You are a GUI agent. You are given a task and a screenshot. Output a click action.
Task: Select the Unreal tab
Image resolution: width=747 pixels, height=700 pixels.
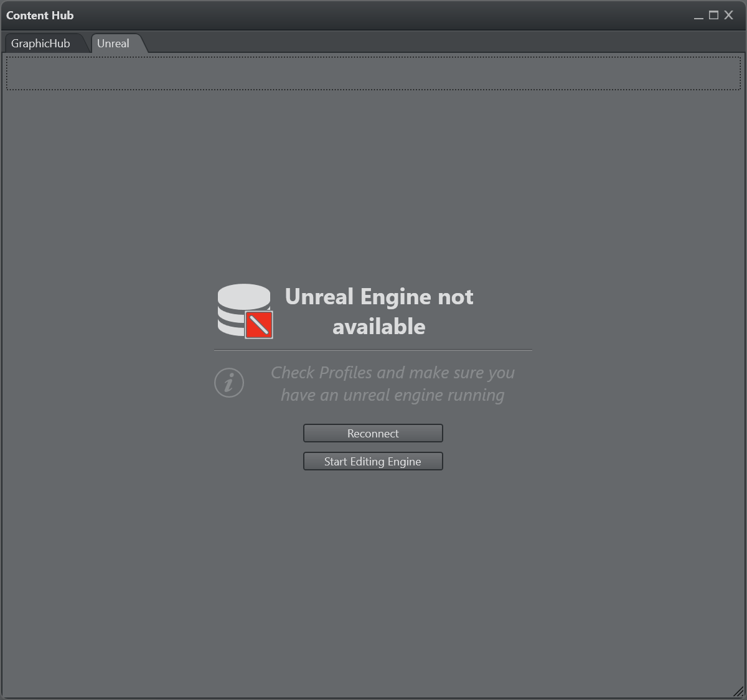coord(113,44)
